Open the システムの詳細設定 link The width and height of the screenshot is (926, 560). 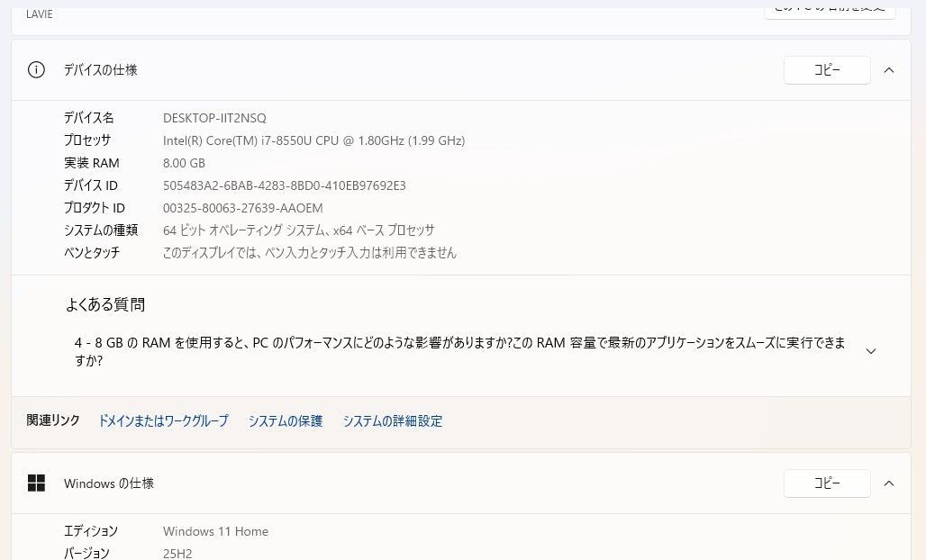393,420
